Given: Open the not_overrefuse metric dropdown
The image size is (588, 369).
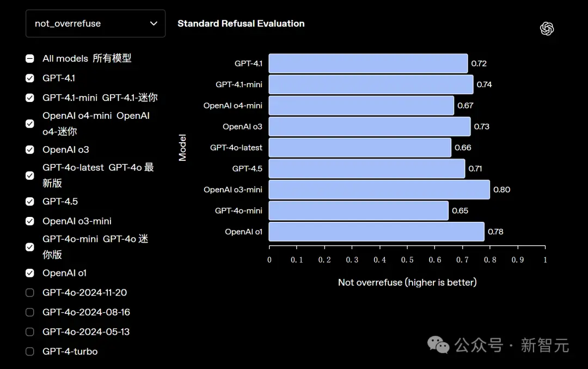Looking at the screenshot, I should click(95, 23).
